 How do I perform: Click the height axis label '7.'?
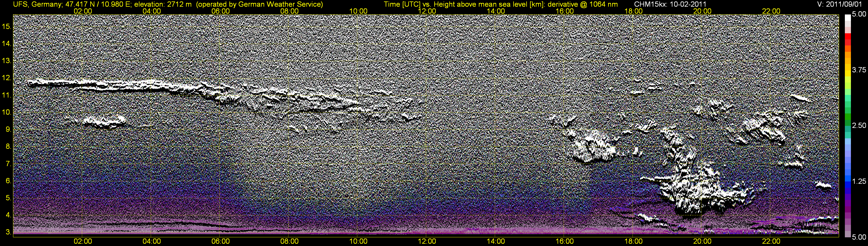point(8,164)
